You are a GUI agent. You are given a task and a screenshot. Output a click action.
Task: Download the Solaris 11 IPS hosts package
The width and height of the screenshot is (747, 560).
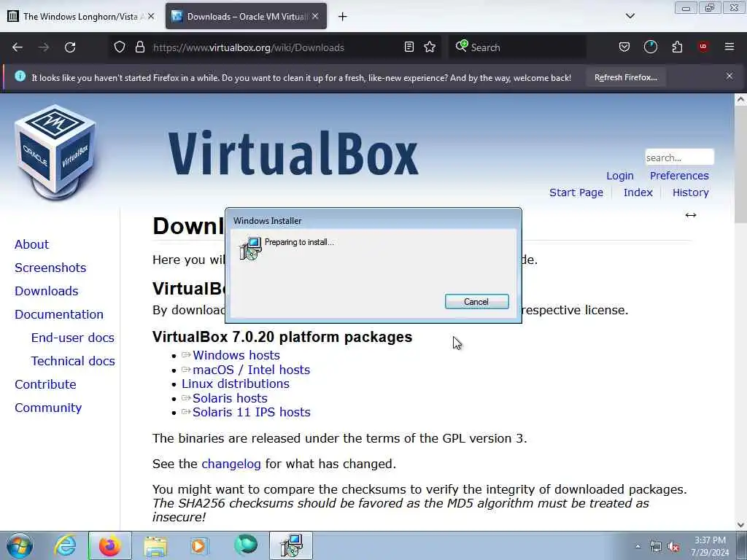click(251, 412)
